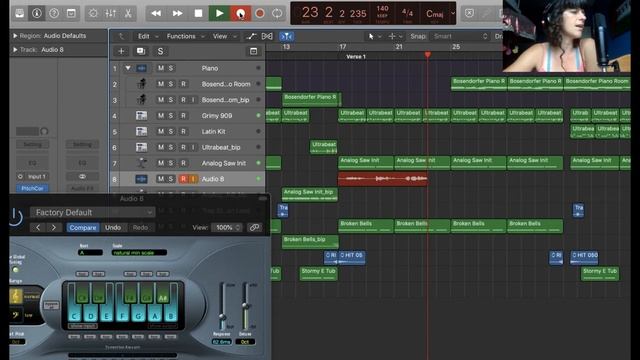Select the red Audio 8 recording region
640x360 pixels.
coord(383,179)
